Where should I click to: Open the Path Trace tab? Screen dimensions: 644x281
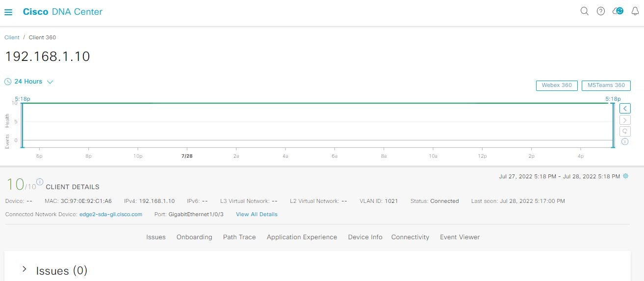[x=239, y=237]
